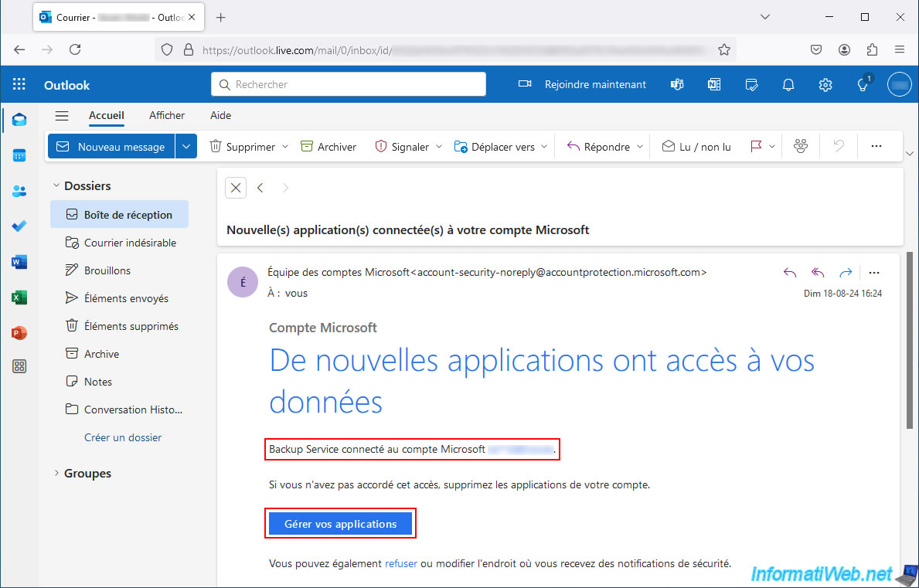Go to the previous message arrow
919x588 pixels.
tap(260, 188)
